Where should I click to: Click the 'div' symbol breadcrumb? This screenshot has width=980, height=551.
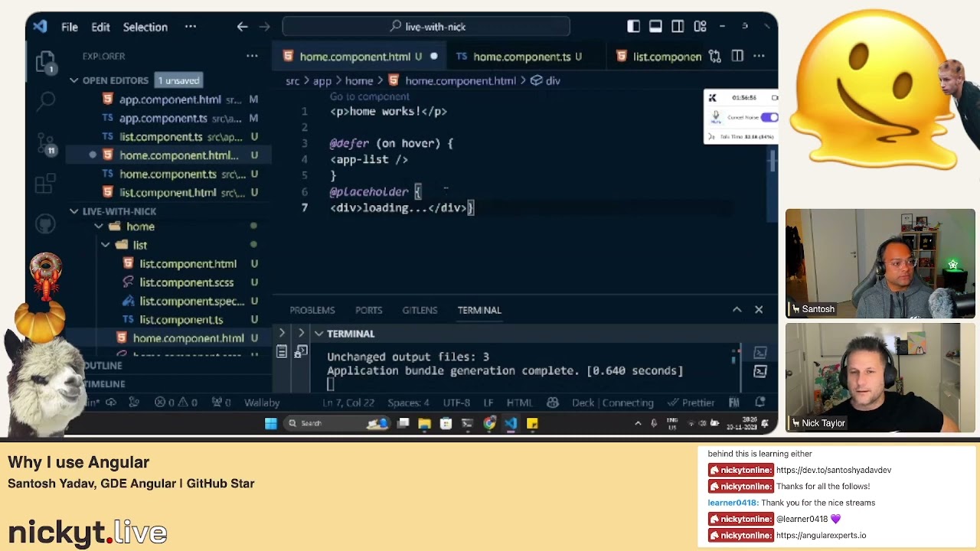(x=546, y=80)
